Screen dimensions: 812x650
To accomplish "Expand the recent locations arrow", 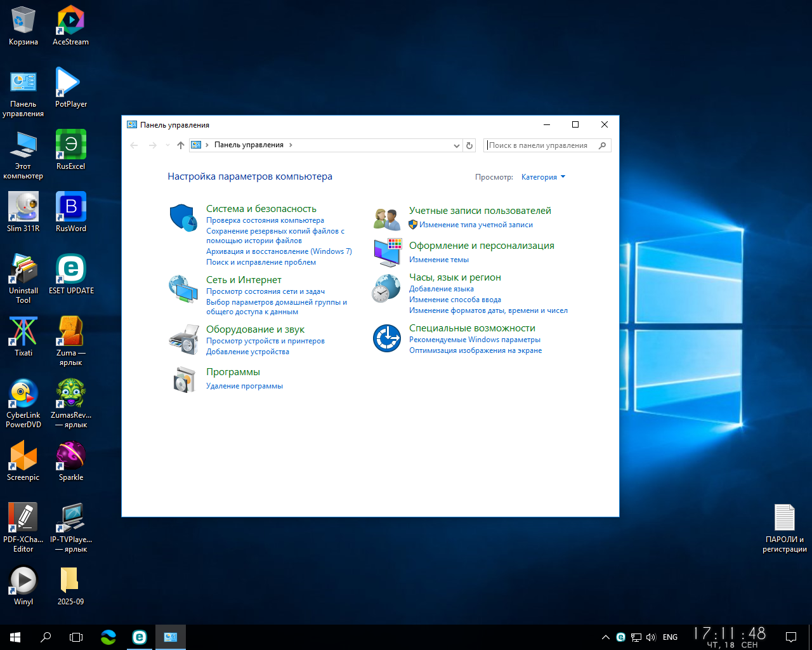I will (x=167, y=145).
